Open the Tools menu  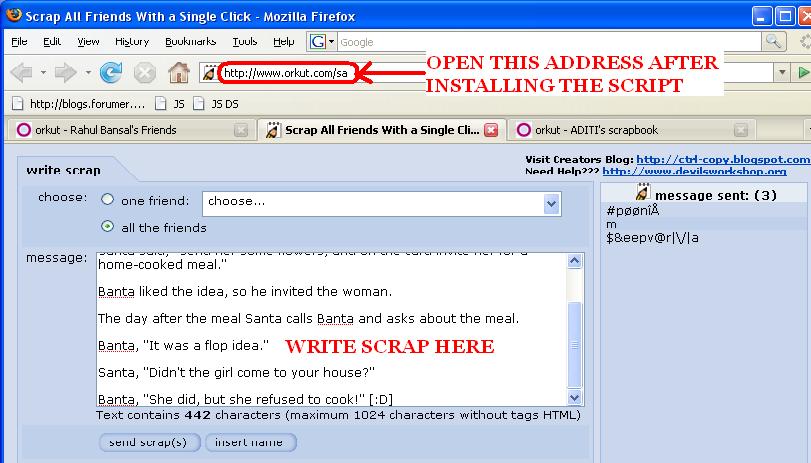click(245, 41)
